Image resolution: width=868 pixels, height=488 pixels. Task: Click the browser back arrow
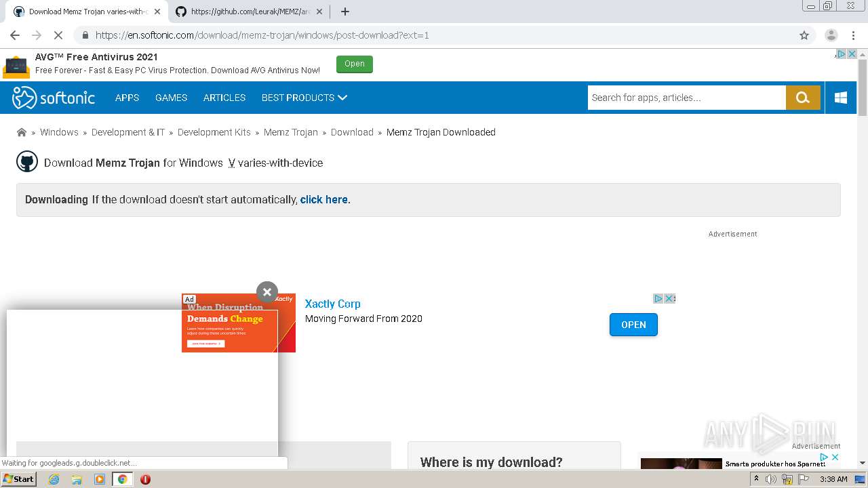coord(15,35)
